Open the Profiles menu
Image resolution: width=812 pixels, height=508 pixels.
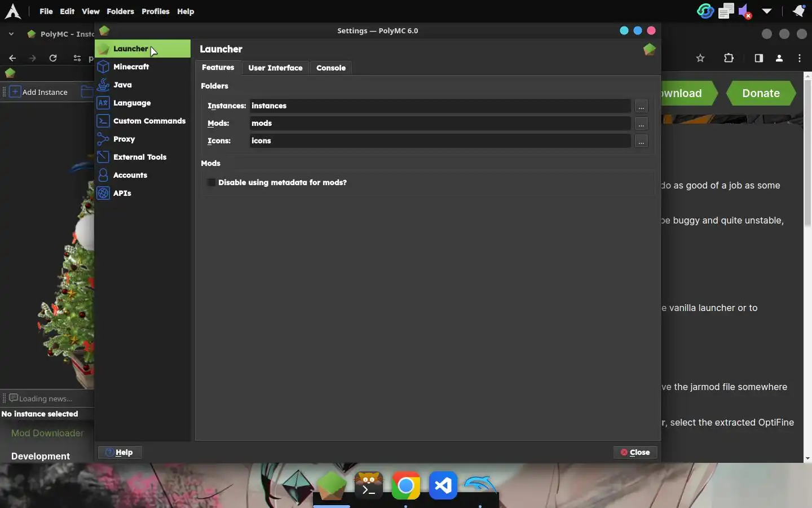(x=156, y=11)
